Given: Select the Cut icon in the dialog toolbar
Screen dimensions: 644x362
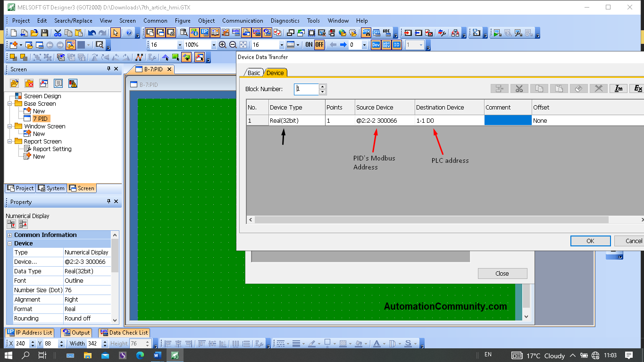Looking at the screenshot, I should coord(519,88).
